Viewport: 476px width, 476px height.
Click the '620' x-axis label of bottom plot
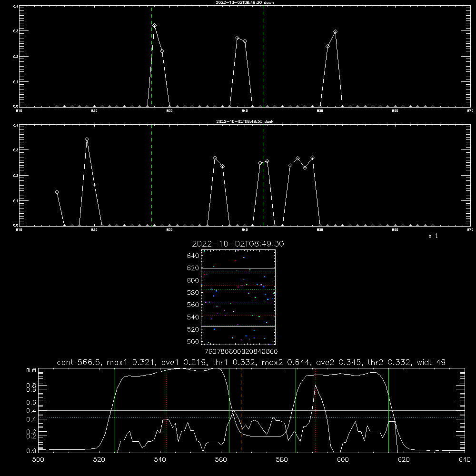pos(404,460)
